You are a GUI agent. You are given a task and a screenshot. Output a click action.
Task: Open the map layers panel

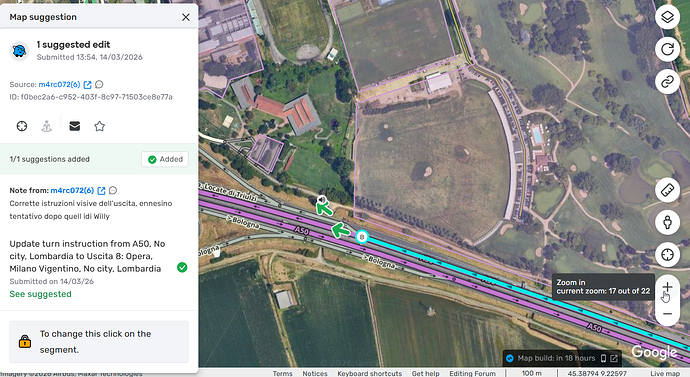click(x=667, y=17)
